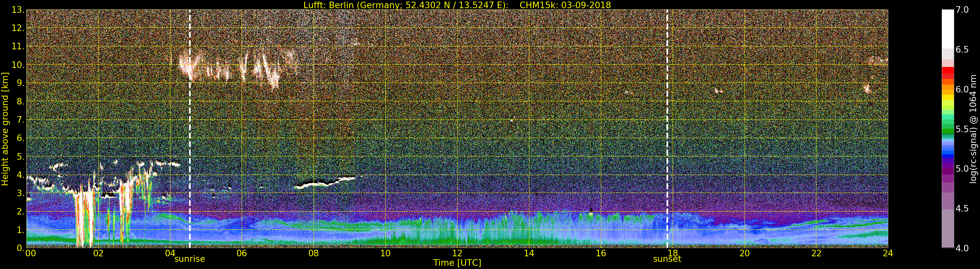
Task: Click the '5.' height tick label
Action: pos(21,156)
